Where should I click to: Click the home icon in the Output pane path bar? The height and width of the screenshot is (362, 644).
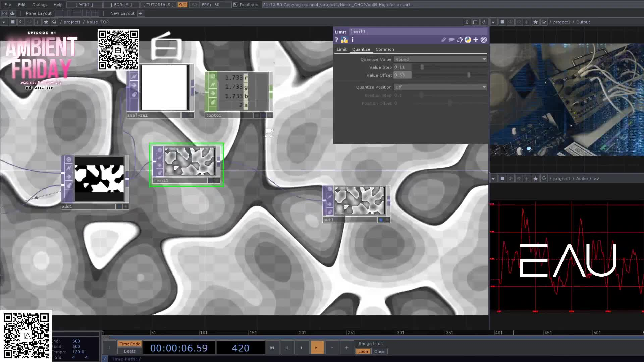[544, 22]
